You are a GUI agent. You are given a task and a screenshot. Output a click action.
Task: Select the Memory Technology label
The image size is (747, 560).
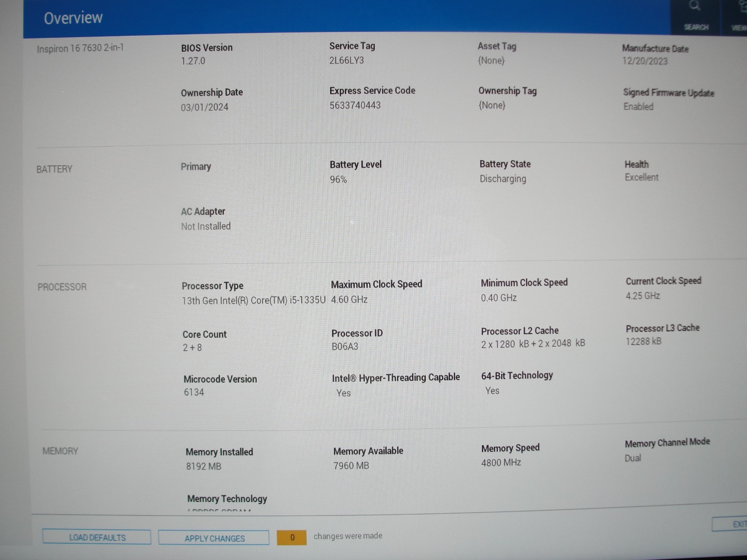(227, 499)
